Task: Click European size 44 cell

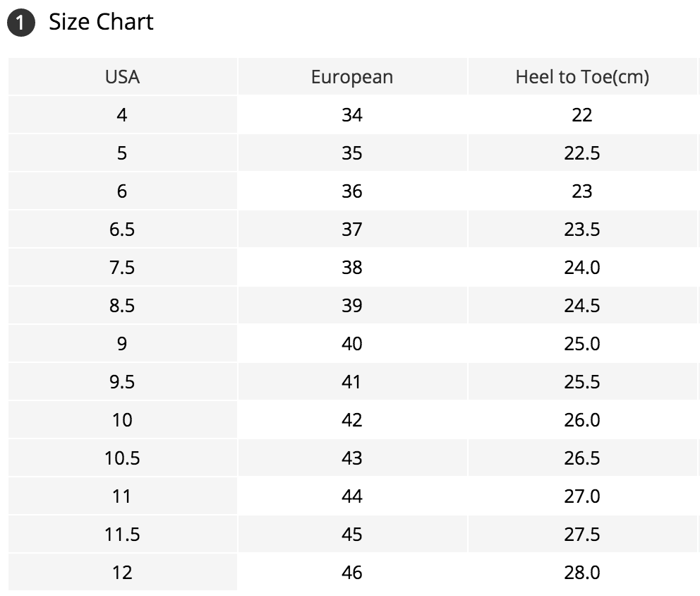Action: coord(351,496)
